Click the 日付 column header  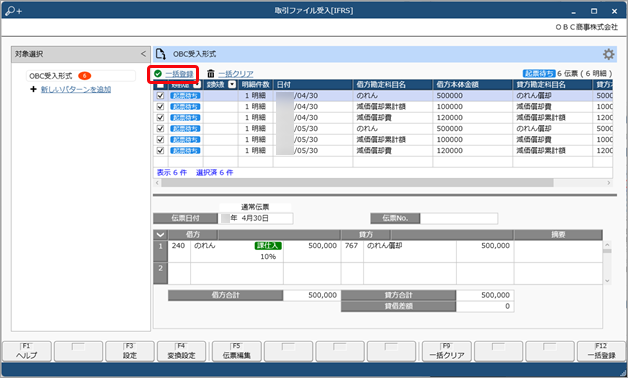pos(313,85)
